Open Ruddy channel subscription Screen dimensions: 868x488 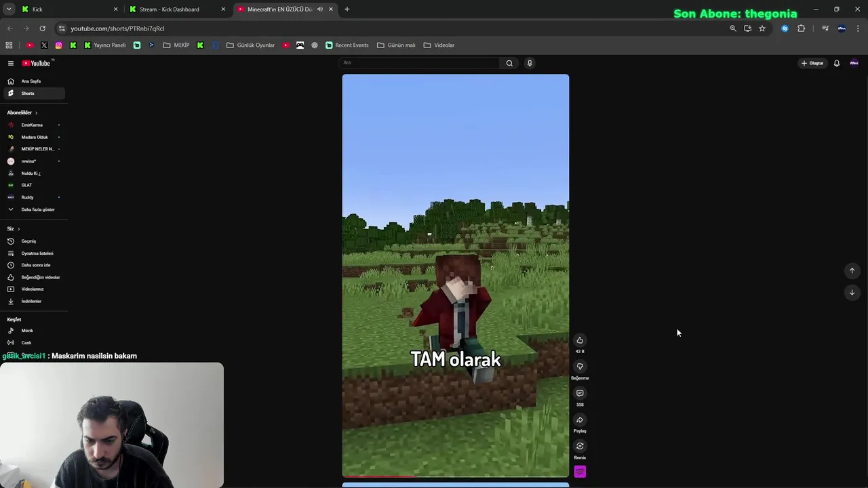(x=33, y=197)
